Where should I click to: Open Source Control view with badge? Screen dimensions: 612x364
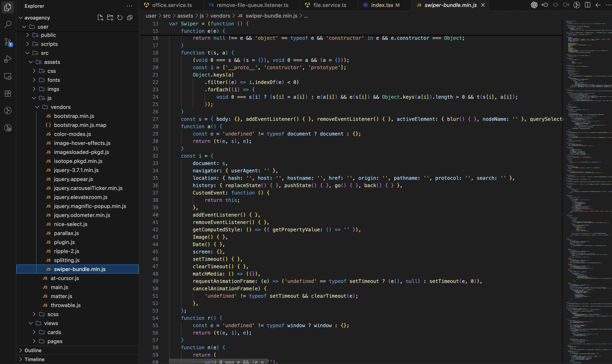coord(8,42)
